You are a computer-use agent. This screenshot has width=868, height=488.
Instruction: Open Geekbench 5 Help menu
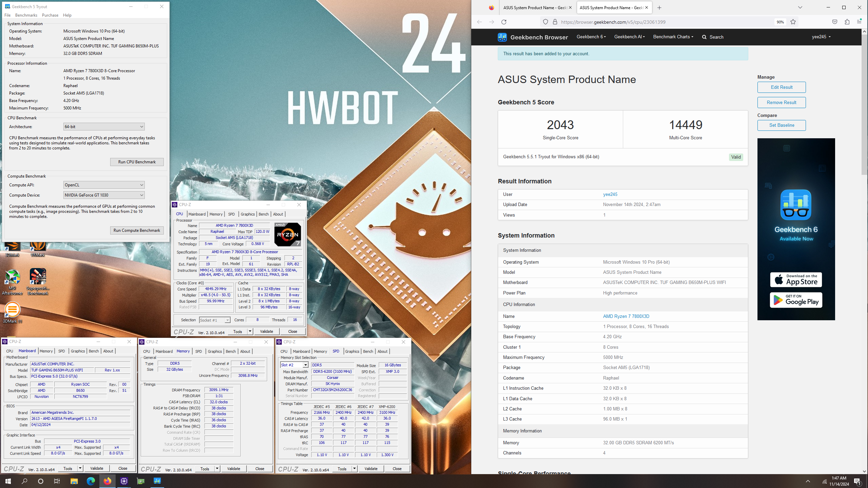tap(67, 15)
